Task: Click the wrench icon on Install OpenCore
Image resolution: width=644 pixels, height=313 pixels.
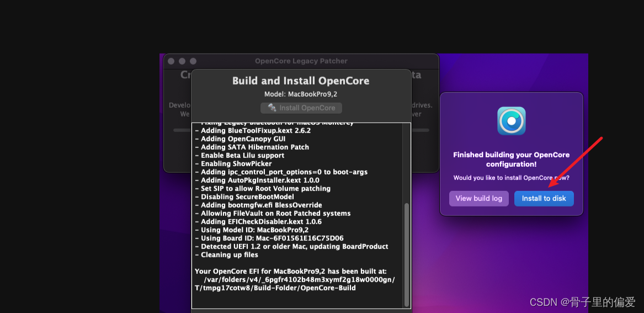Action: click(272, 108)
